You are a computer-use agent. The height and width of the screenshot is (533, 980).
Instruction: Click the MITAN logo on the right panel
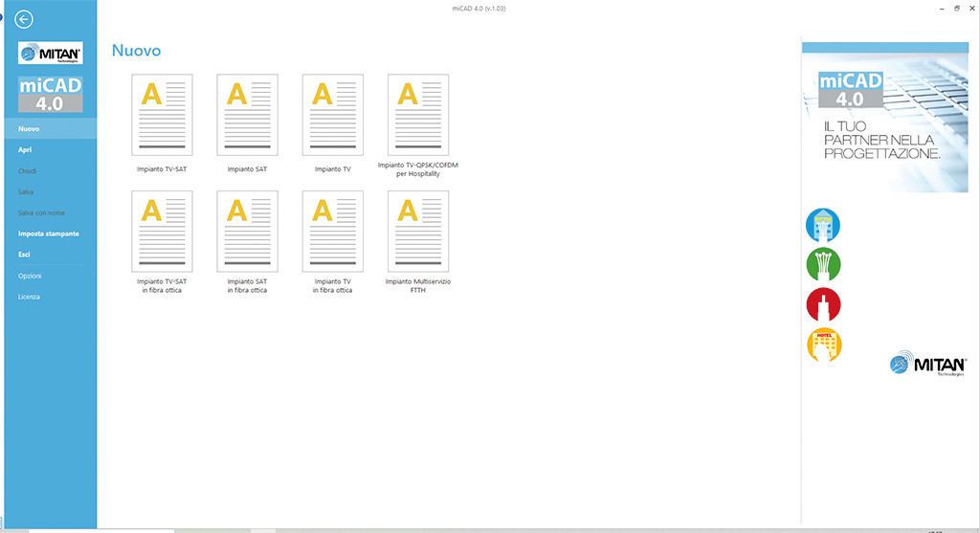[928, 364]
